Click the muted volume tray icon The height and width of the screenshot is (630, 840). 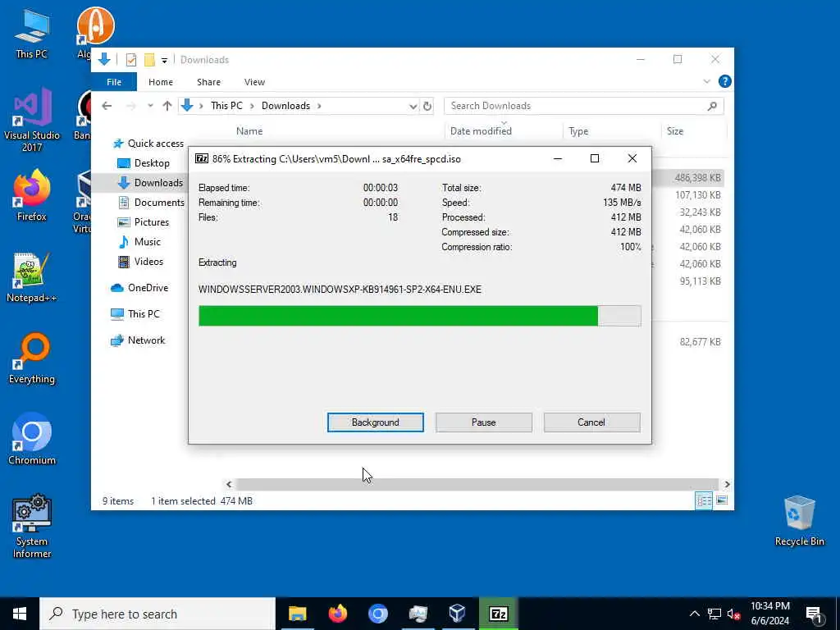tap(734, 614)
